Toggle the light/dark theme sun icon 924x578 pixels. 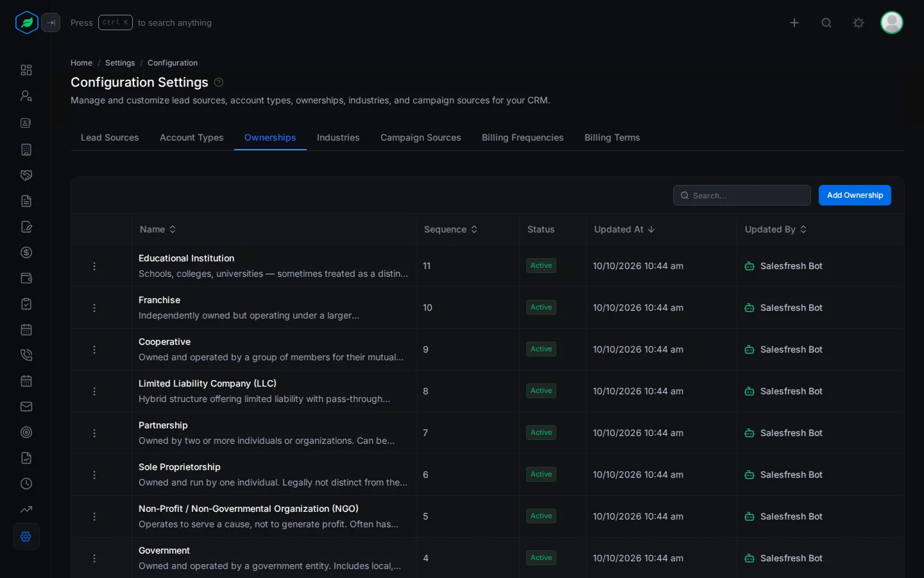click(x=859, y=22)
